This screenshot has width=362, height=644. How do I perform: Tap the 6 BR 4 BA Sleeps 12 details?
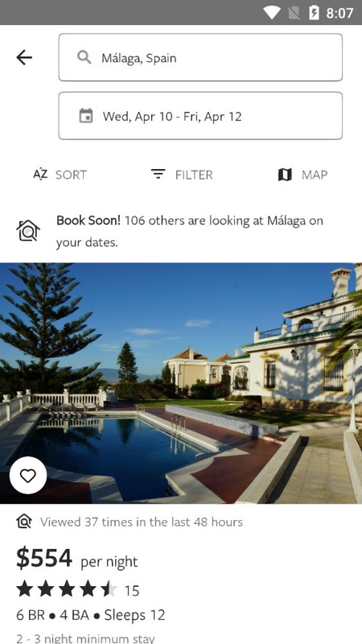(x=91, y=615)
